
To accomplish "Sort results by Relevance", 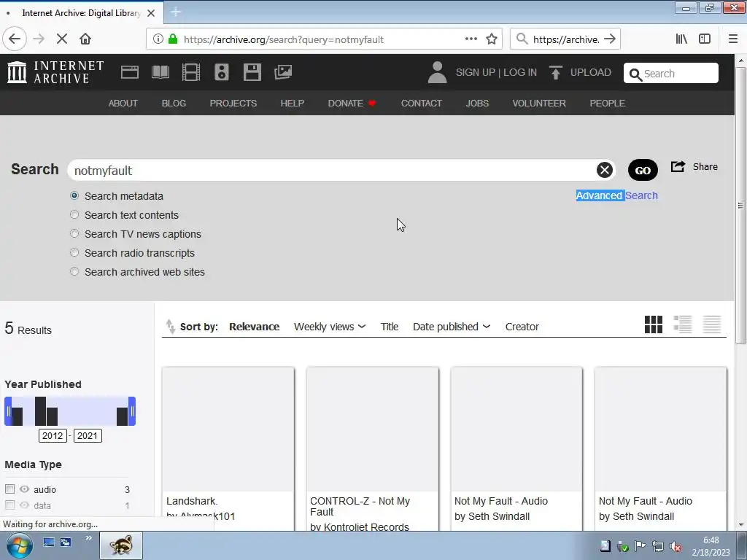I will (x=255, y=327).
